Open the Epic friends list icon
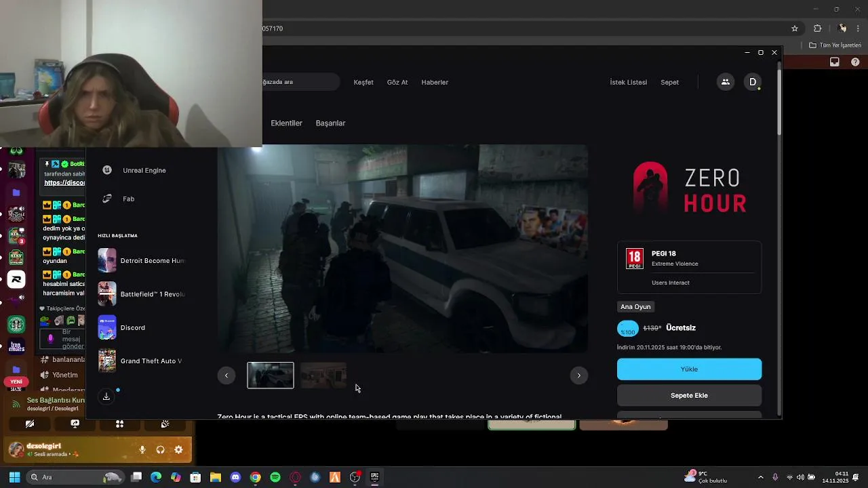 725,82
